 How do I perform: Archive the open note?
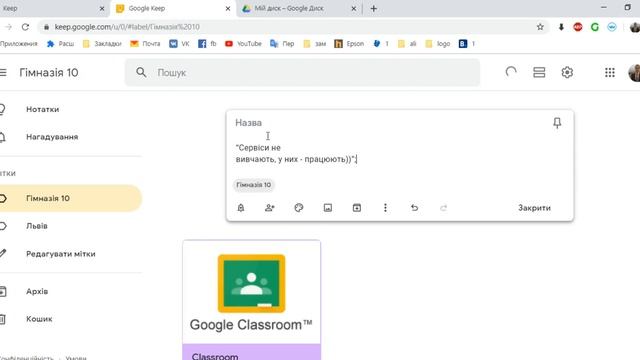click(357, 208)
